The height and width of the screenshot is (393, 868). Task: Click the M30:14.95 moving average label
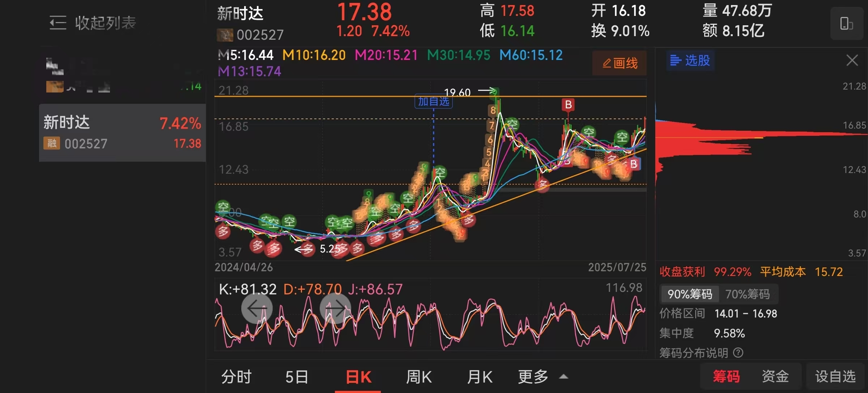[x=459, y=55]
